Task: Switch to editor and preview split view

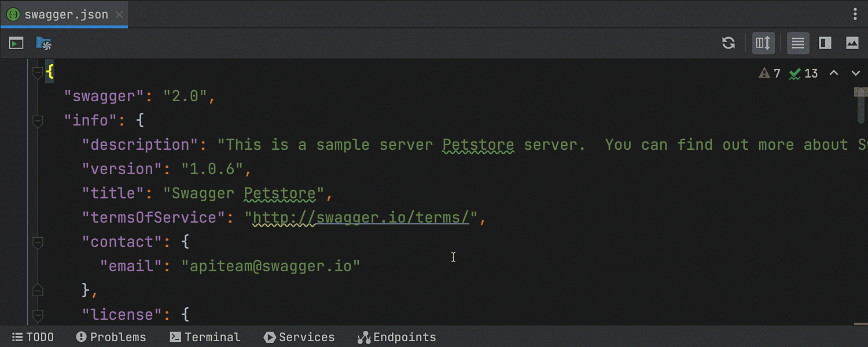Action: point(825,43)
